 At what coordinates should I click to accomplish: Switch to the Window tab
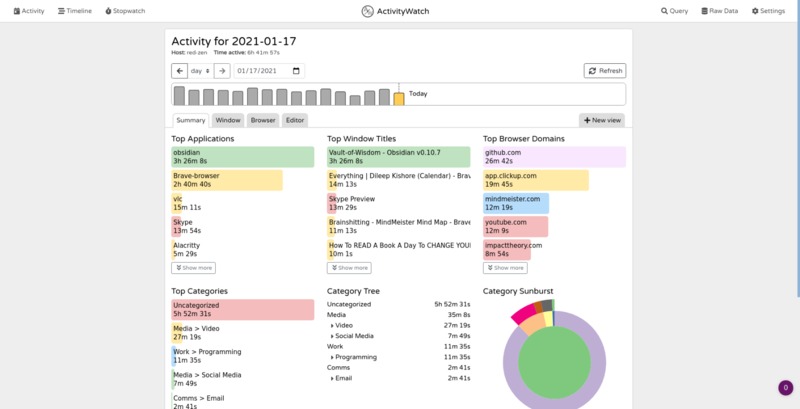[x=228, y=120]
